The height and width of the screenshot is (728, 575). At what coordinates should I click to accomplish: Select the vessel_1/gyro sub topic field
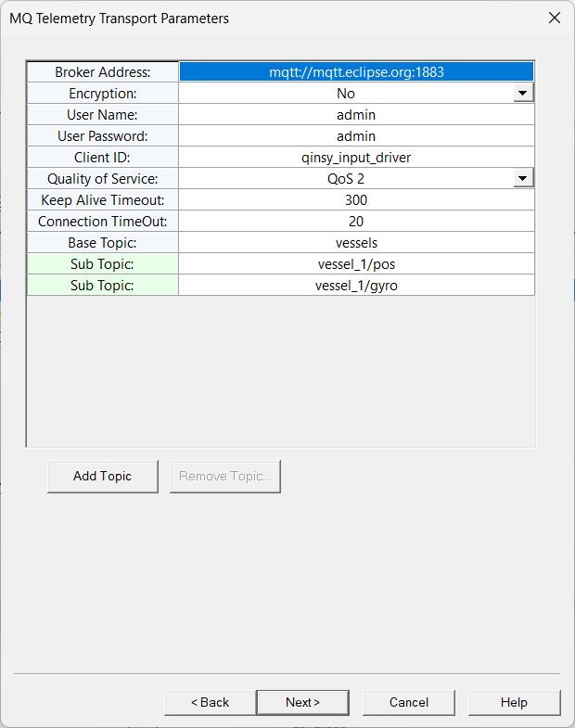(356, 285)
